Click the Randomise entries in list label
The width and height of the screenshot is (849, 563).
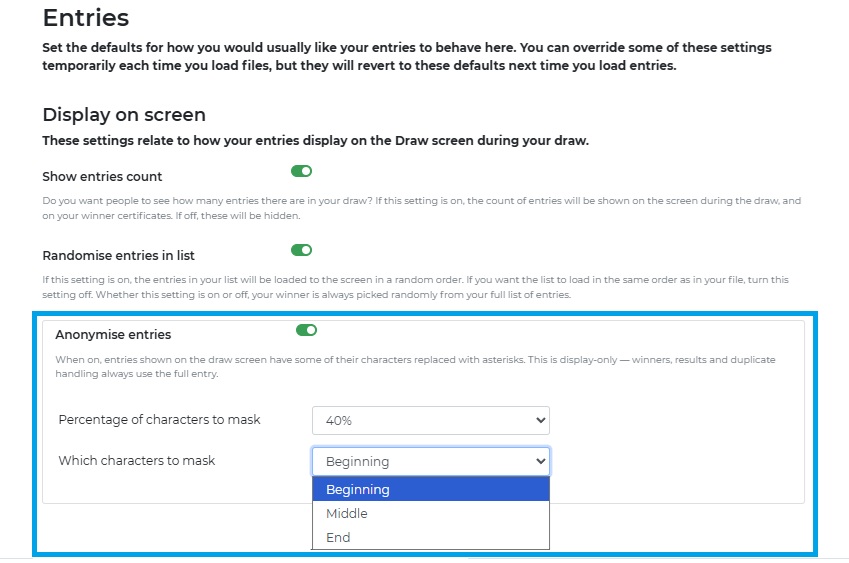119,256
